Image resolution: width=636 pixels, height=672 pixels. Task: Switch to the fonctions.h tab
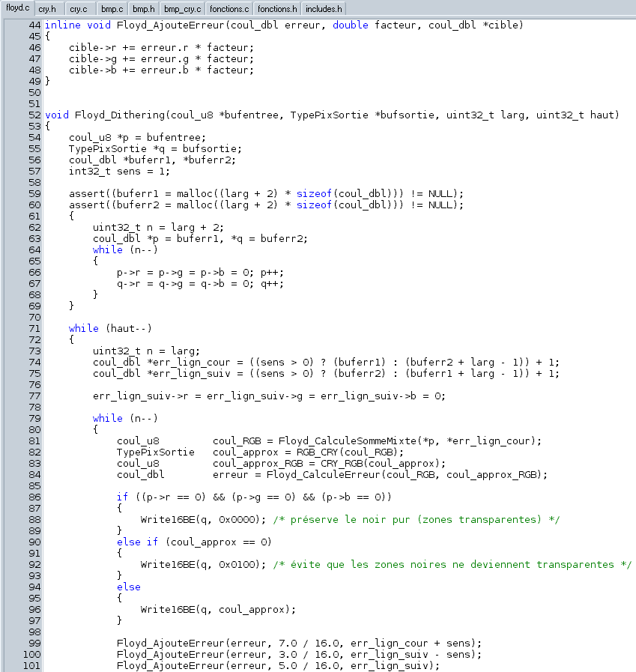click(x=277, y=10)
